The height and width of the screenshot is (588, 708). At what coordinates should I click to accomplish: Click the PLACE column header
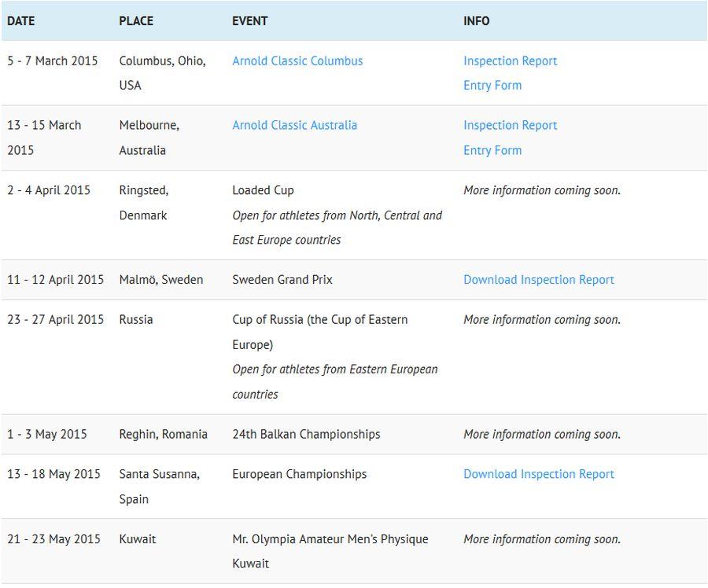(x=136, y=21)
